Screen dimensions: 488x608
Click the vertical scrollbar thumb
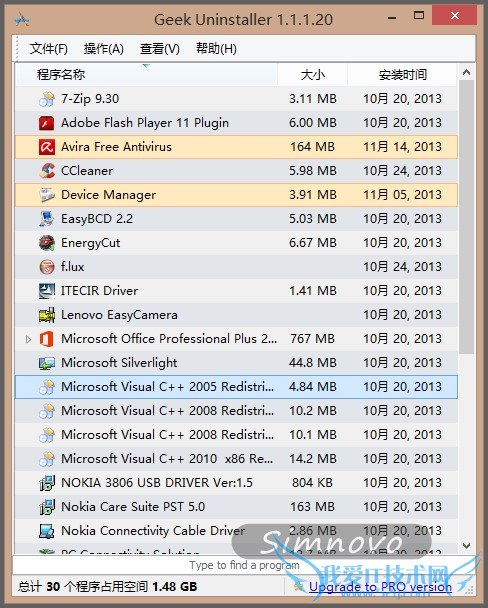click(467, 217)
